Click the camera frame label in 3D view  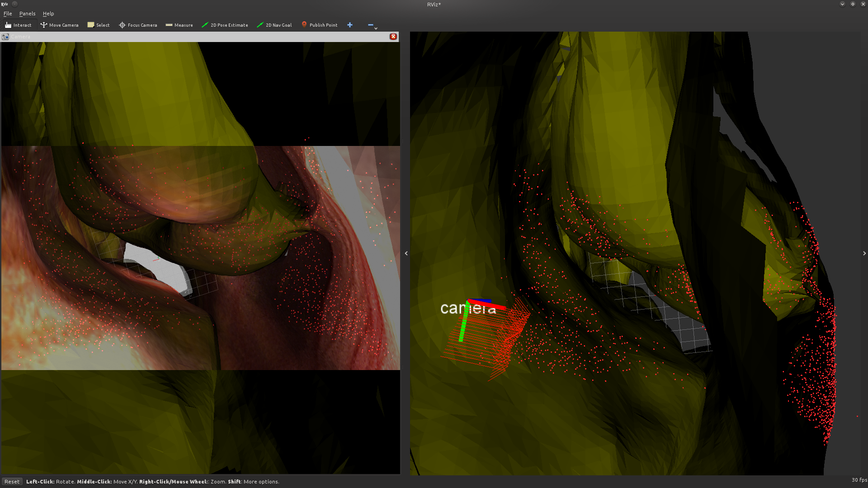point(467,309)
